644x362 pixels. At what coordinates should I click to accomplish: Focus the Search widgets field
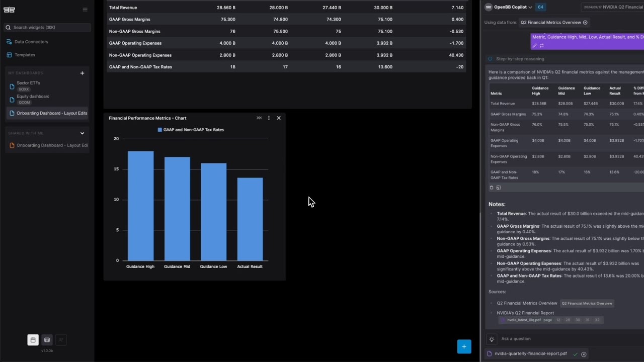tap(47, 28)
